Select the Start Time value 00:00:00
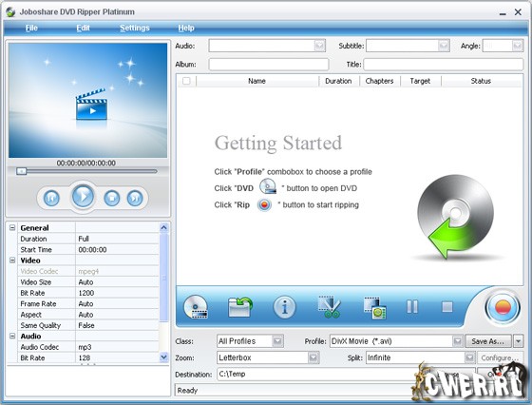 117,249
